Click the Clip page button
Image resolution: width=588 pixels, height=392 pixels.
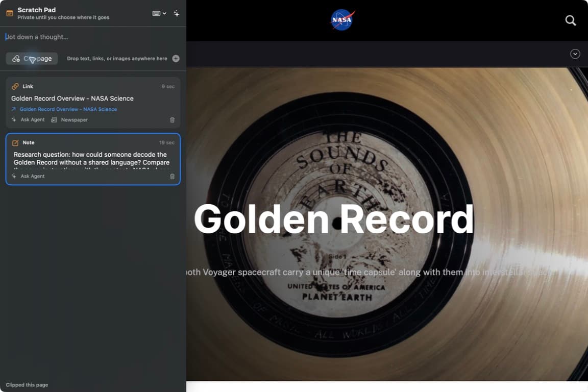tap(32, 59)
